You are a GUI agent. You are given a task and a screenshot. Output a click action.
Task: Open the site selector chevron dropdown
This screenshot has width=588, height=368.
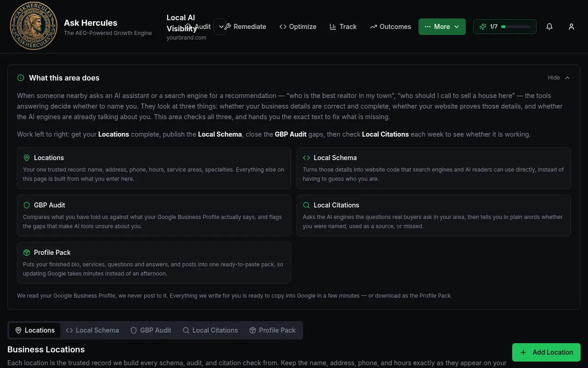coord(220,27)
